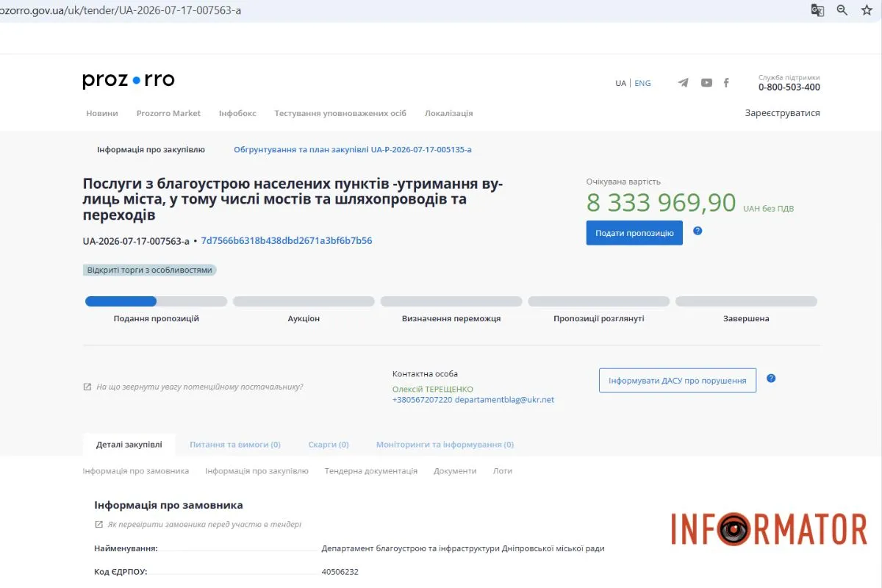Click Пропозиції розглянуті stage bar
Viewport: 882px width, 588px height.
click(599, 301)
